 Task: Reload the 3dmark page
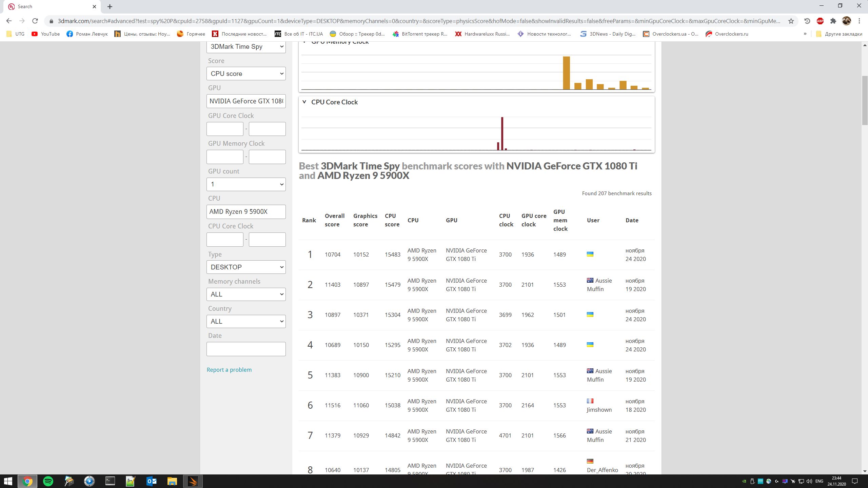(35, 21)
